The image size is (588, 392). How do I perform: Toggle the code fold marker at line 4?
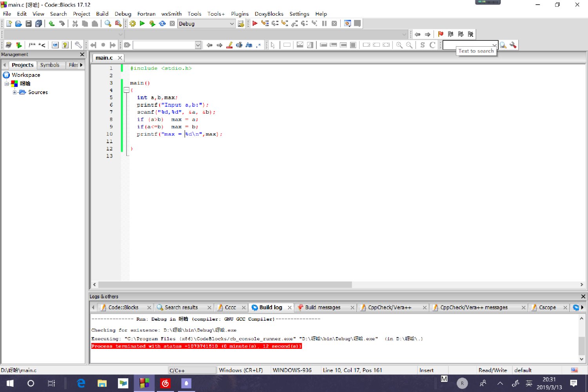[127, 90]
